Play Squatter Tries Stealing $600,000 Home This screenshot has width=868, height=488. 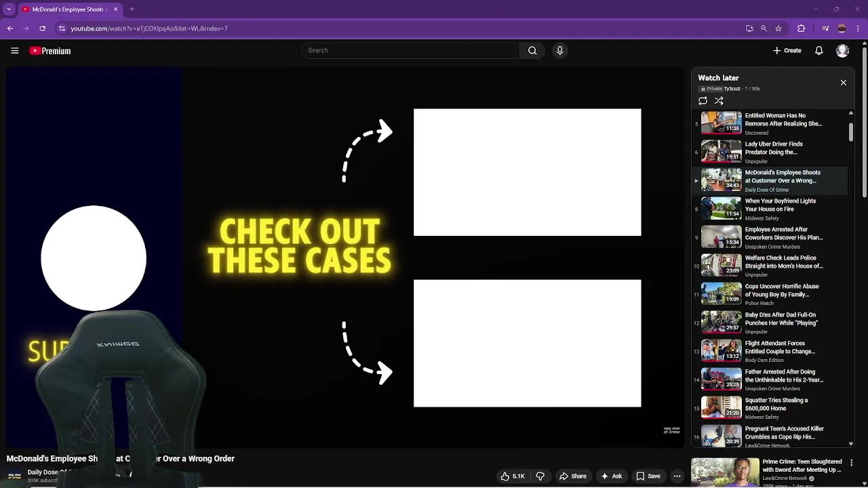770,408
